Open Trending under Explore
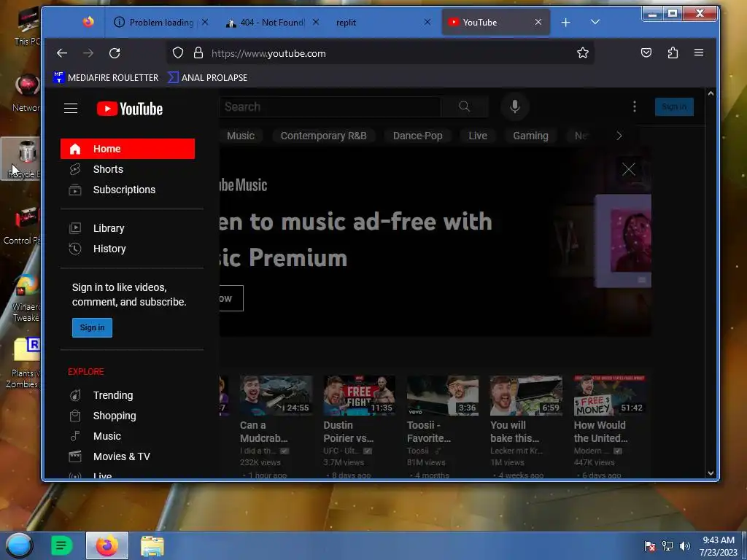747x560 pixels. click(x=128, y=395)
